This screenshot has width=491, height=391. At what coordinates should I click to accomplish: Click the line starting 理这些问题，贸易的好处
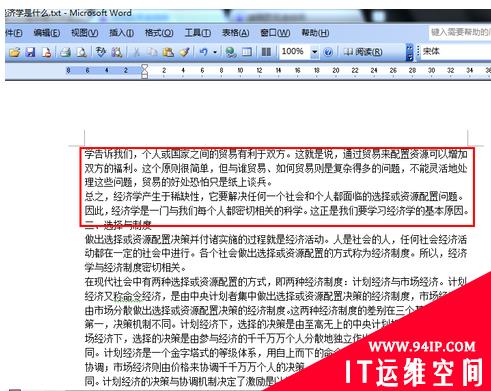(x=178, y=182)
